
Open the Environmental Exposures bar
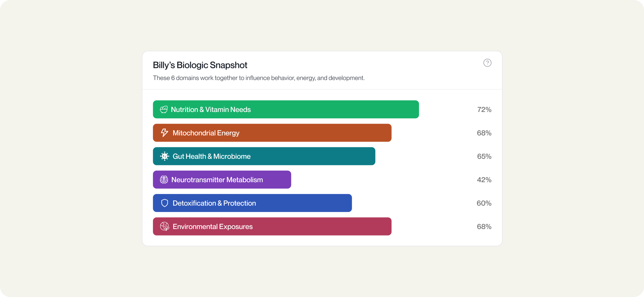pyautogui.click(x=272, y=227)
